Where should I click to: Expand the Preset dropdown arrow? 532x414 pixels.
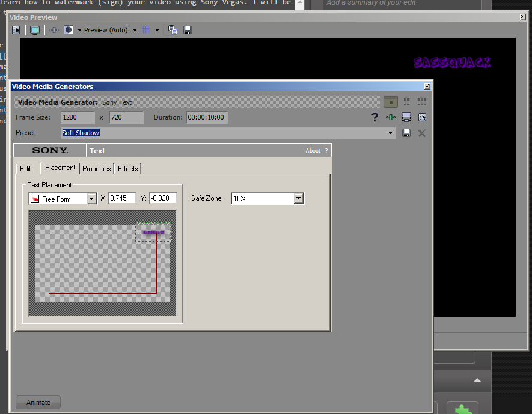click(x=390, y=133)
